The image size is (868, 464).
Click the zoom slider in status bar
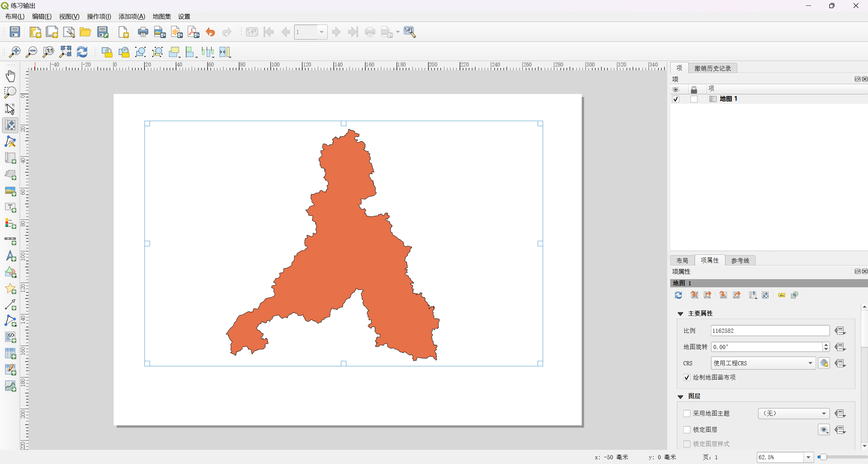[842, 457]
